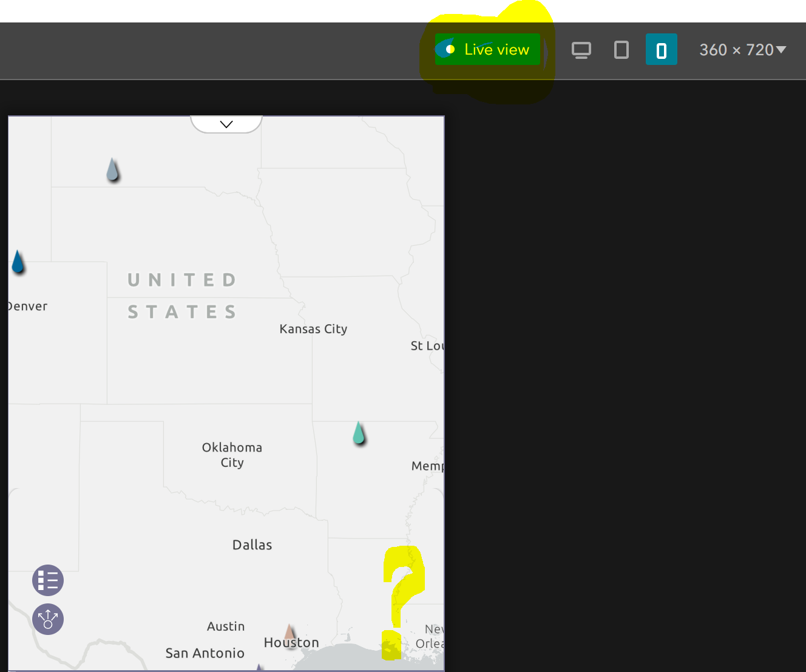Click the Oklahoma City map label
The width and height of the screenshot is (806, 672).
pos(232,455)
